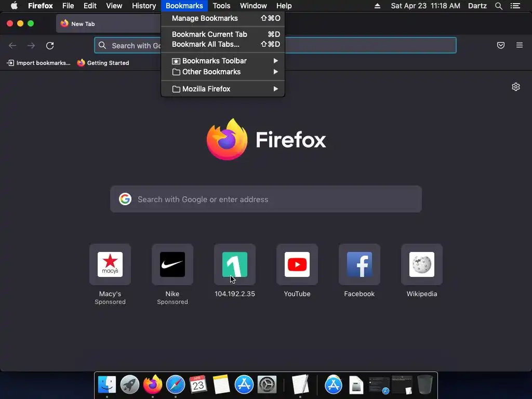This screenshot has width=532, height=399.
Task: Open the Nike sponsored shortcut tile
Action: click(172, 264)
